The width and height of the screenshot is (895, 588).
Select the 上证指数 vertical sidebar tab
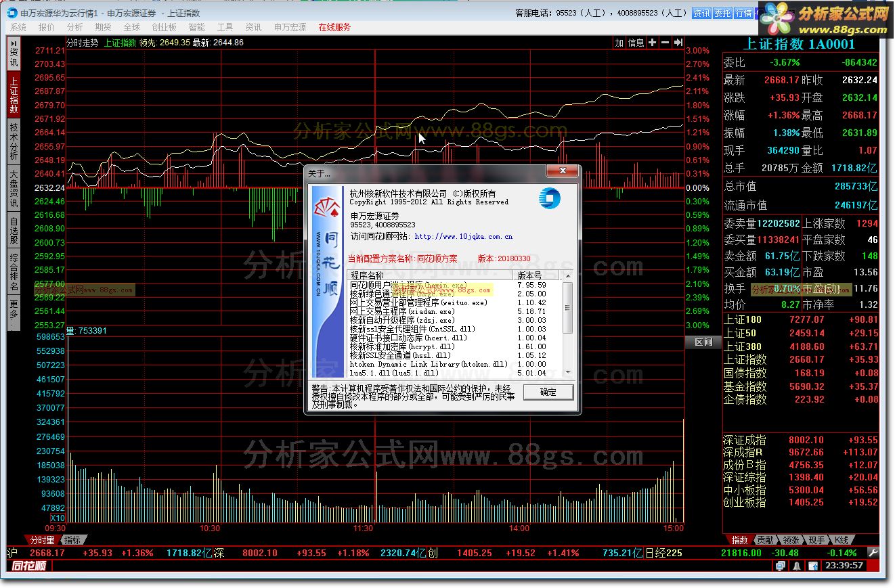pos(14,94)
